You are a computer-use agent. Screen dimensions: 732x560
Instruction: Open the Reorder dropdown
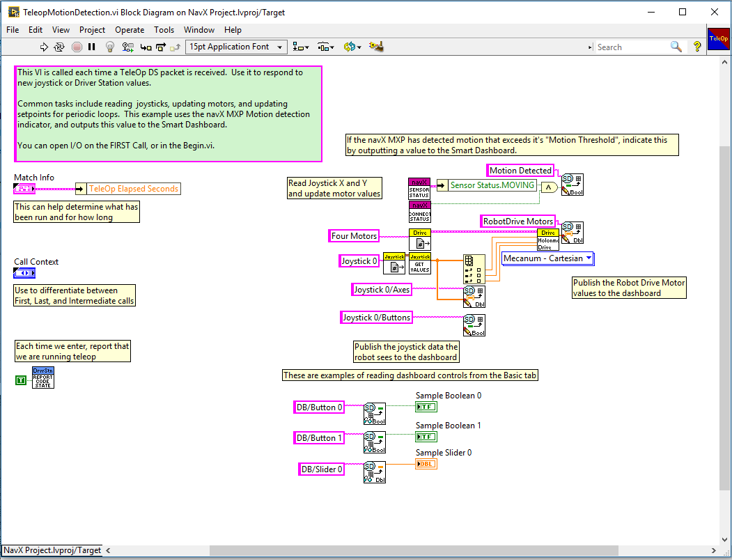[352, 47]
